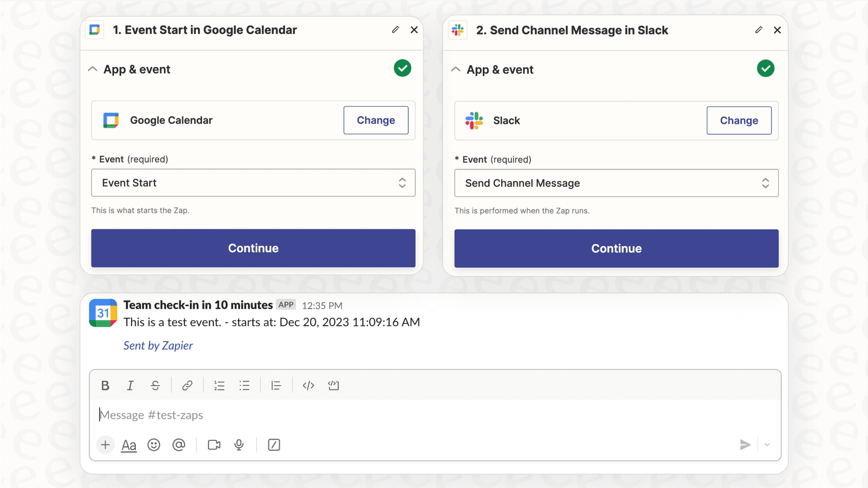Viewport: 868px width, 488px height.
Task: Start an audio recording with the microphone icon
Action: tap(239, 445)
